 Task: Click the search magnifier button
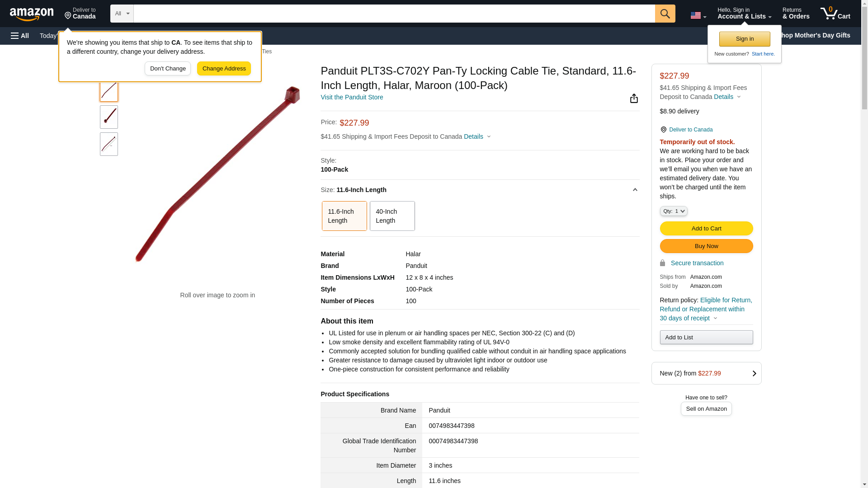click(x=665, y=14)
